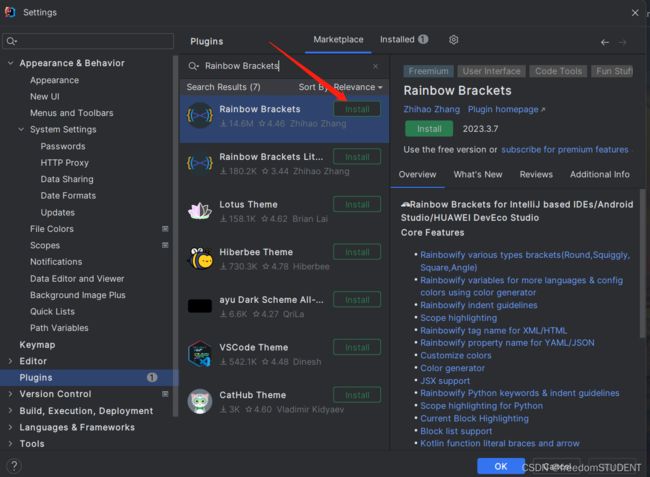The height and width of the screenshot is (477, 650).
Task: Click the Installed tab count badge
Action: pos(423,39)
